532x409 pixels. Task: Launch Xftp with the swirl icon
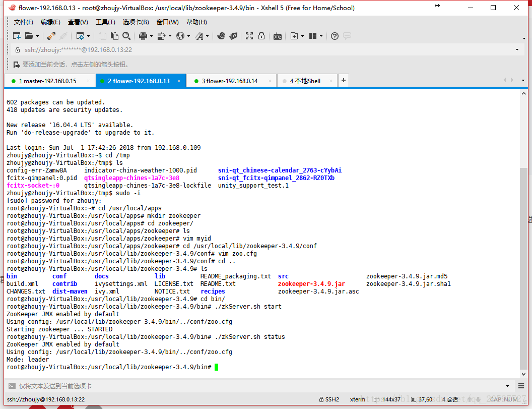(x=221, y=36)
